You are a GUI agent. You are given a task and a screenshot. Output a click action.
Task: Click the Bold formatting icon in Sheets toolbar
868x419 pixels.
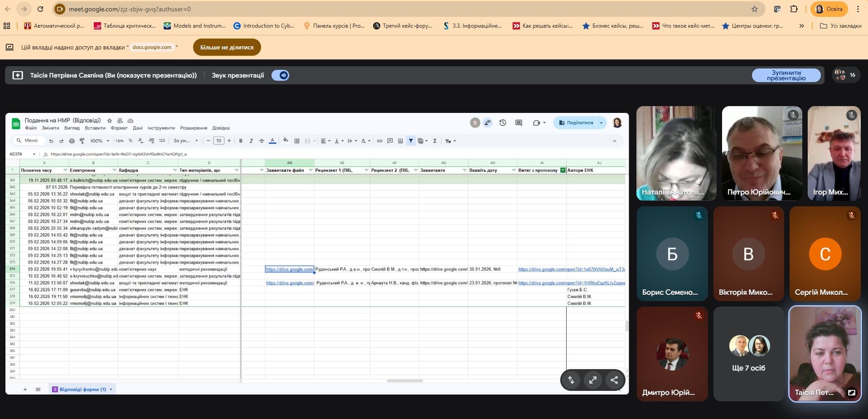(x=241, y=141)
